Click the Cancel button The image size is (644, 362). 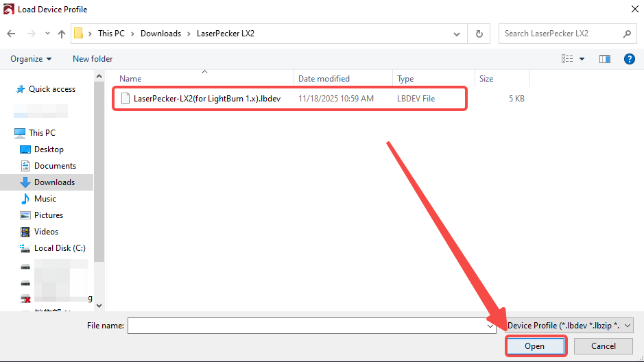point(603,346)
